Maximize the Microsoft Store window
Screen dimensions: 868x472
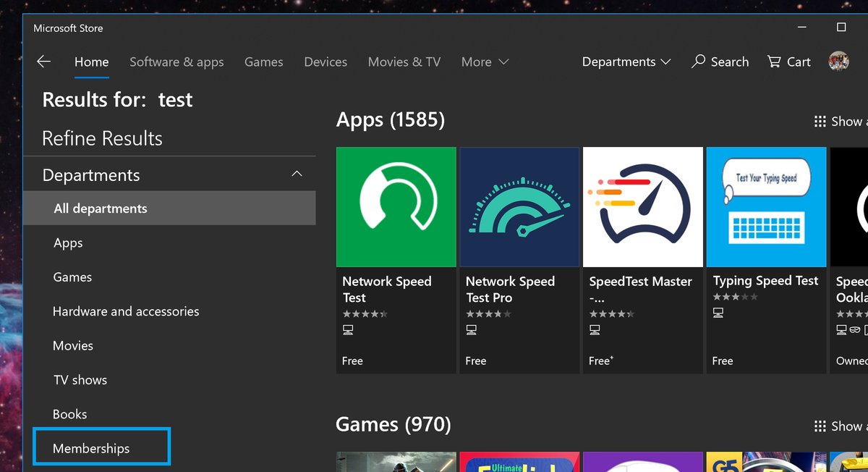pyautogui.click(x=841, y=28)
